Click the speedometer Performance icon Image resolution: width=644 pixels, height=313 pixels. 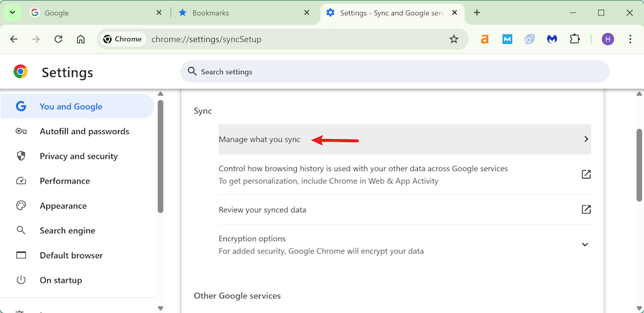[21, 181]
